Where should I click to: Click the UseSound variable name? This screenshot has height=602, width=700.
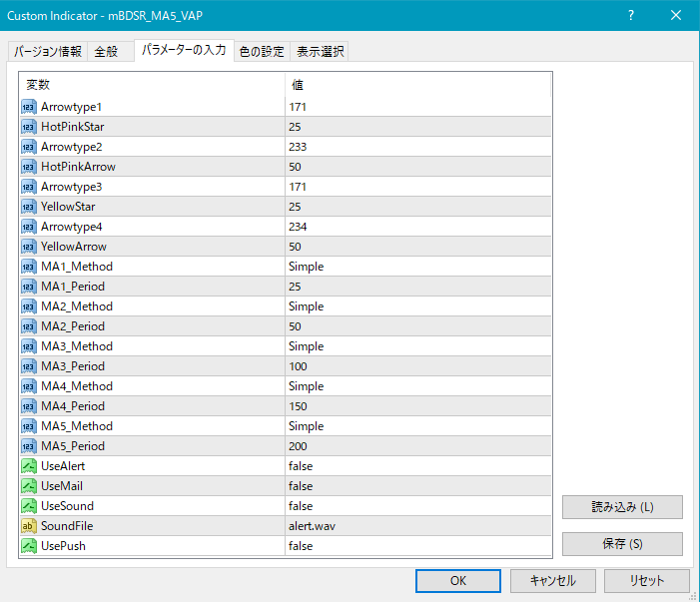click(x=68, y=506)
